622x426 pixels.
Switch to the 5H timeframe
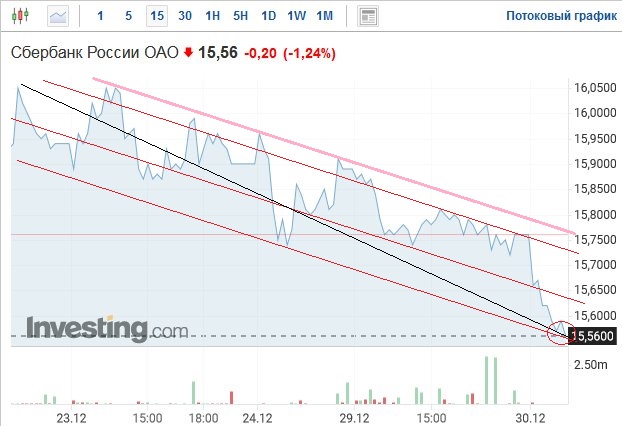tap(240, 16)
